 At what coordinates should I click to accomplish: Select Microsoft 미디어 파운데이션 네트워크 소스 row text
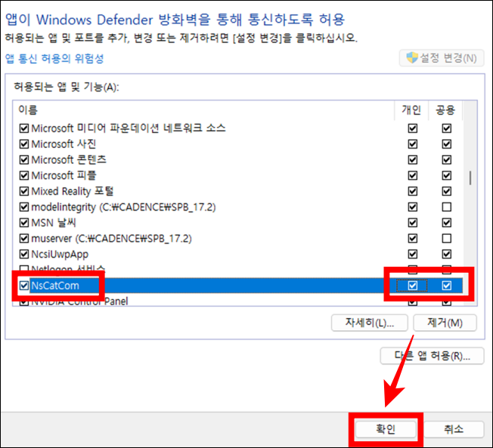129,128
